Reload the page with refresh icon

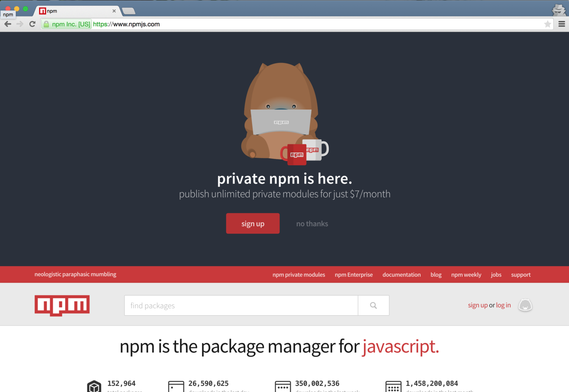(x=32, y=24)
